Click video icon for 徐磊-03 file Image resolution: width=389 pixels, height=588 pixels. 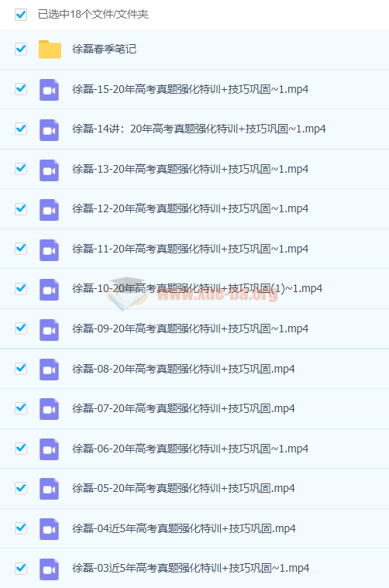[x=49, y=569]
